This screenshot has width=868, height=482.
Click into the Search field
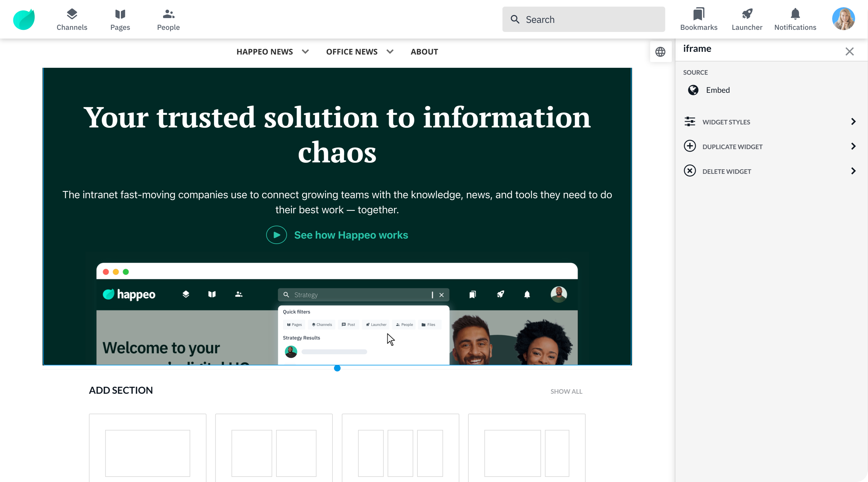click(583, 19)
